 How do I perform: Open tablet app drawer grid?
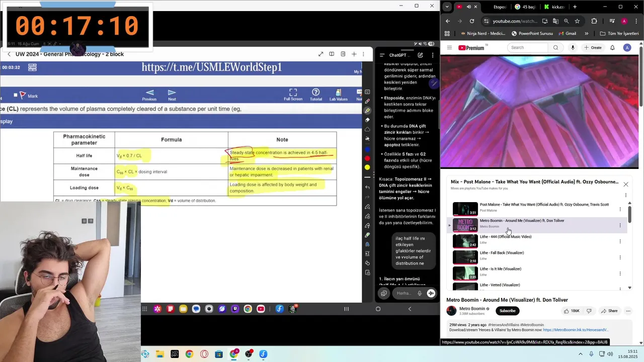tap(144, 309)
